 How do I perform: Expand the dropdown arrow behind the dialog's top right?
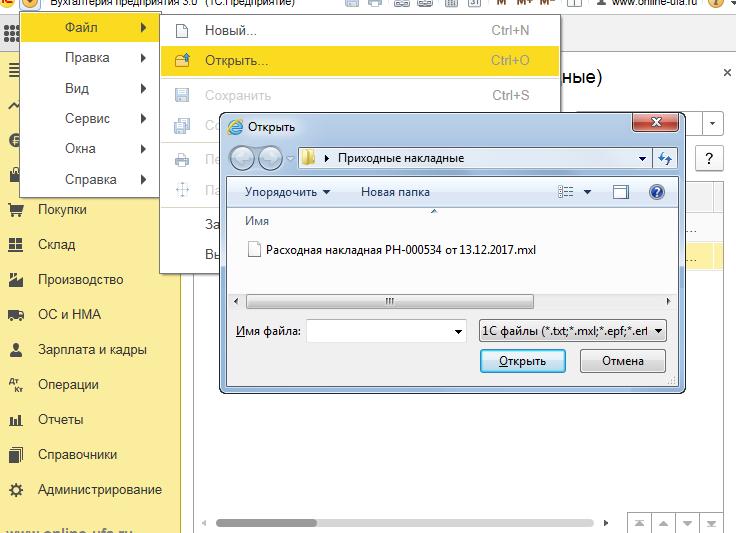point(713,124)
